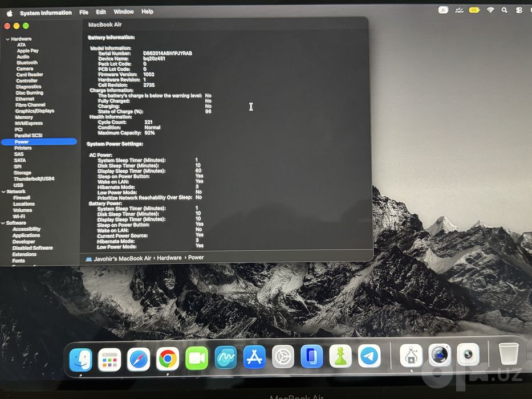Select Bluetooth in the sidebar
This screenshot has height=399, width=532.
click(x=27, y=63)
